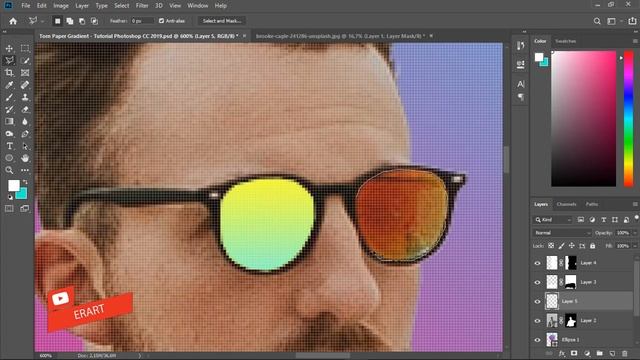Hide Layer 4 with its eye icon
Viewport: 640px width, 360px height.
tap(537, 263)
